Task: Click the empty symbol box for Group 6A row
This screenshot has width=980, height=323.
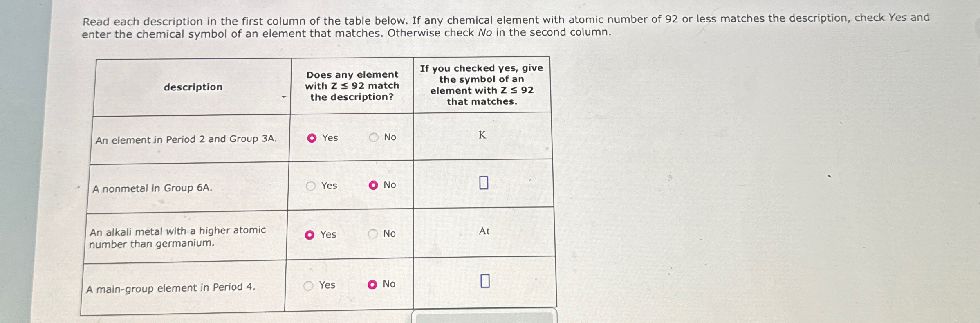Action: pos(484,184)
